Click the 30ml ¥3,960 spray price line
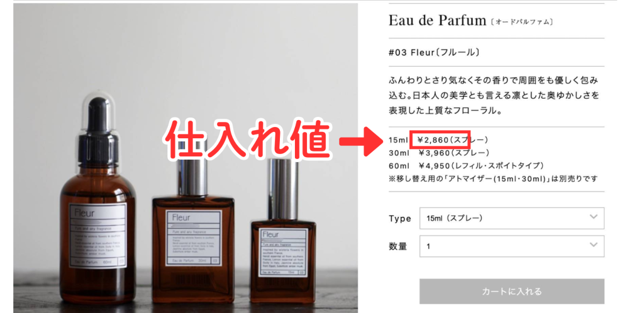The image size is (644, 313). pyautogui.click(x=439, y=153)
